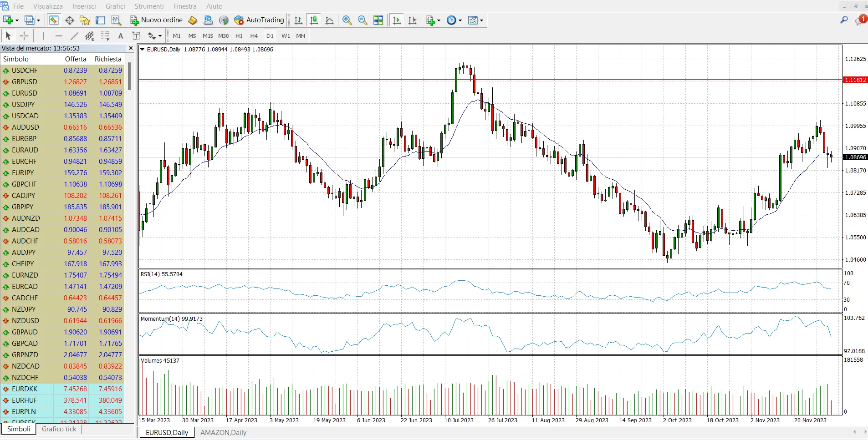Image resolution: width=868 pixels, height=440 pixels.
Task: Draw a horizontal line on chart
Action: click(x=59, y=36)
